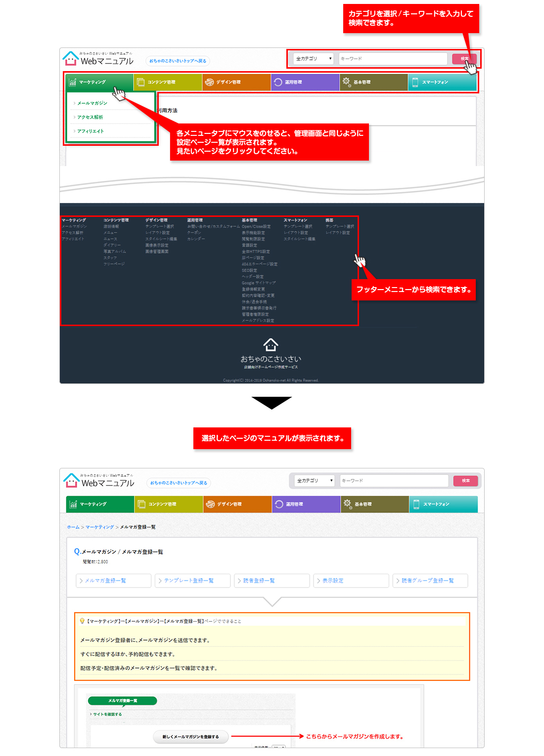The width and height of the screenshot is (544, 756).
Task: Click the lightbulb icon beside ページでできること
Action: pyautogui.click(x=82, y=621)
